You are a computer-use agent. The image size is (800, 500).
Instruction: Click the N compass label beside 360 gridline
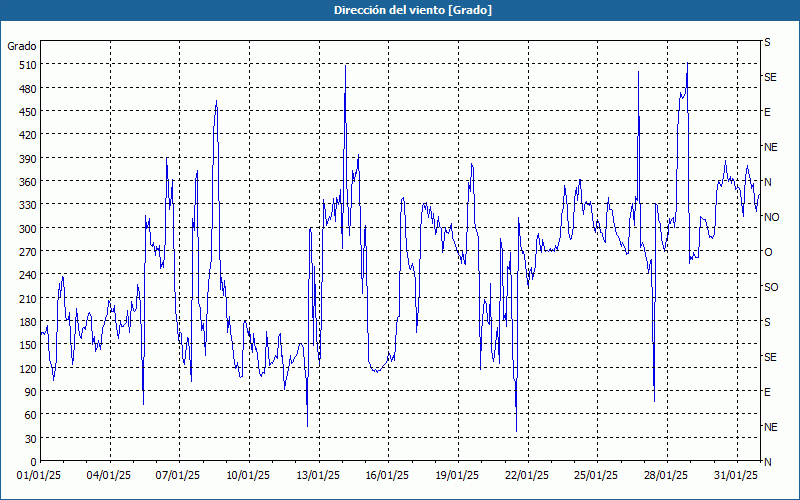(x=768, y=182)
